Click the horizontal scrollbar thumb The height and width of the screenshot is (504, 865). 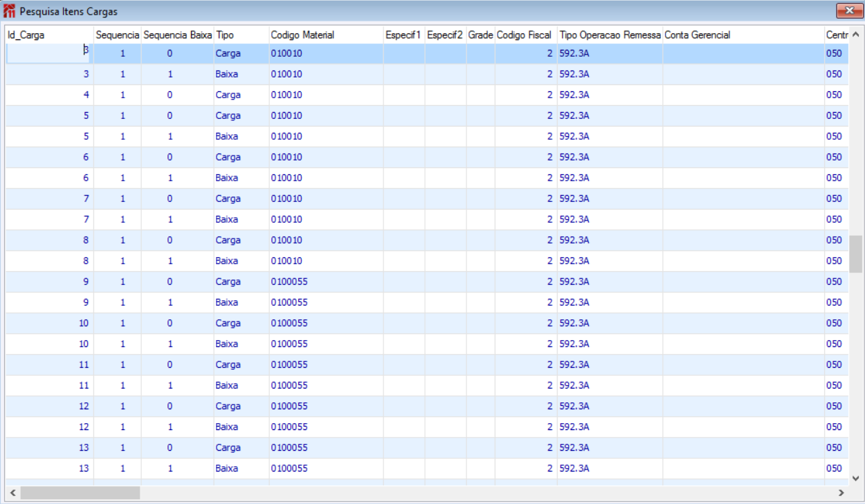click(80, 493)
